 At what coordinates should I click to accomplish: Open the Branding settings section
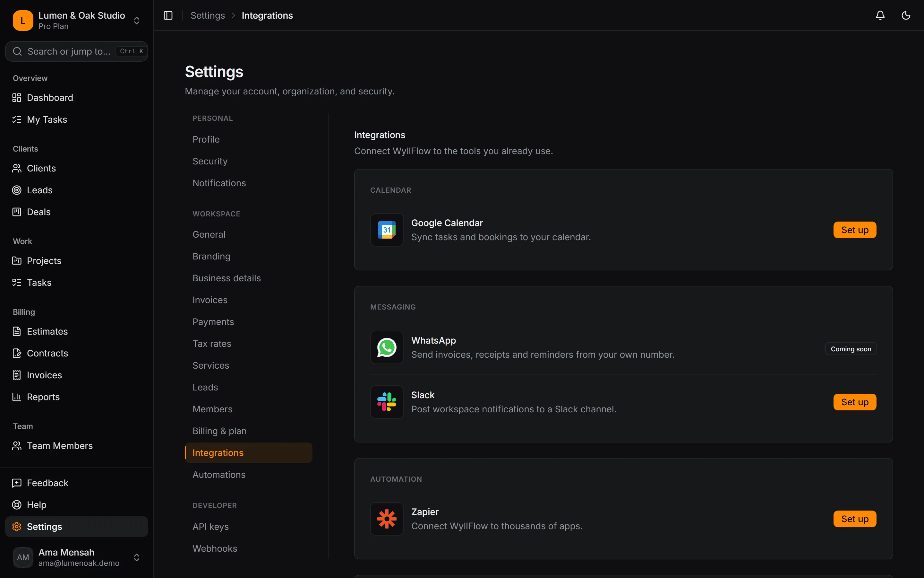[x=248, y=256]
